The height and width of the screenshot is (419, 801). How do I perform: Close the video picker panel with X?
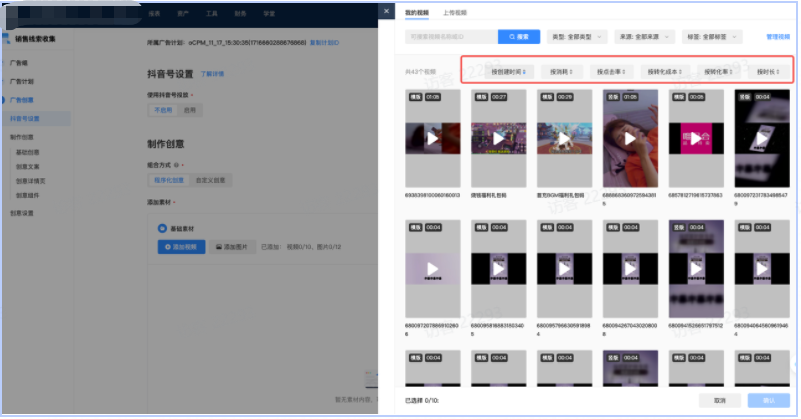click(x=387, y=12)
